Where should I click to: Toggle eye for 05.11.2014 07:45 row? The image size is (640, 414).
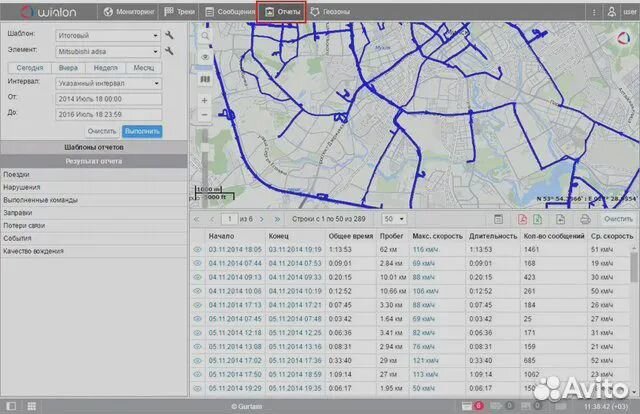click(197, 319)
